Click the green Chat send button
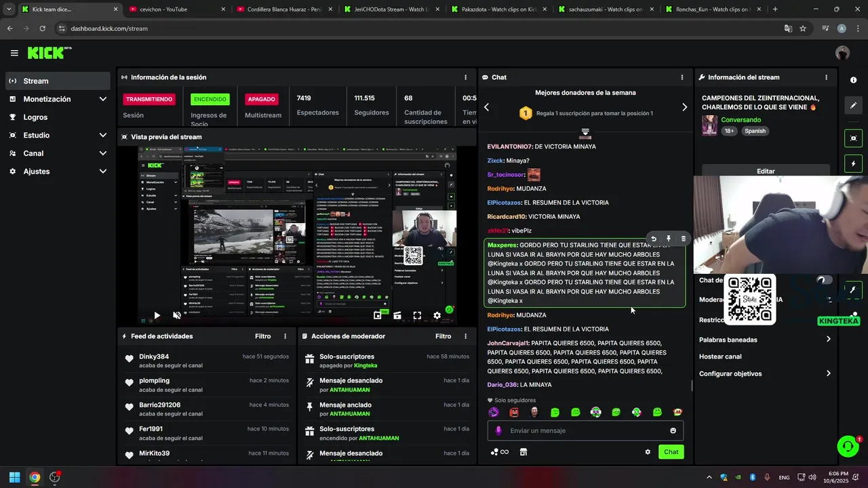The height and width of the screenshot is (488, 868). (671, 452)
